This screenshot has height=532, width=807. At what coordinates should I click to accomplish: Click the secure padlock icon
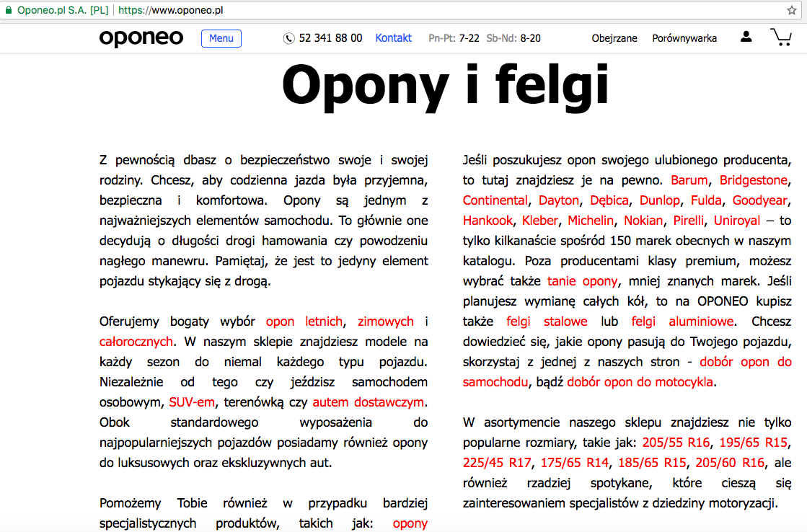tap(8, 10)
